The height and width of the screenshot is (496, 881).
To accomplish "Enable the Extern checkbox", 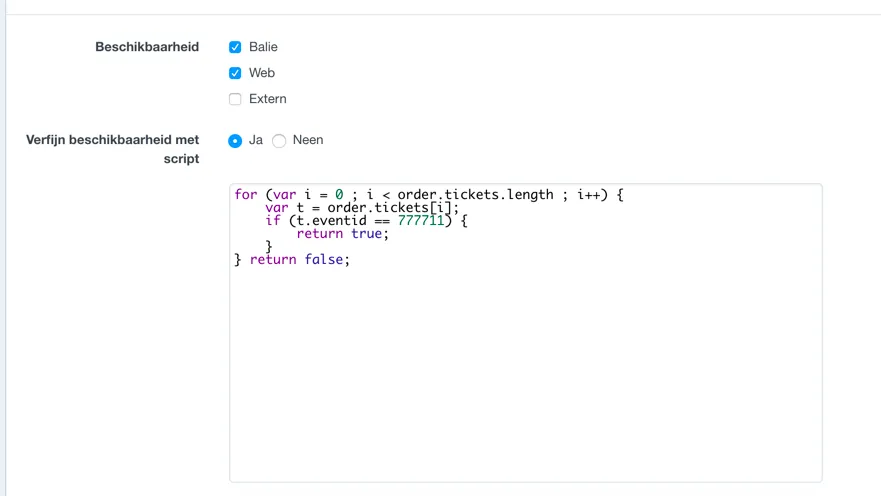I will click(x=235, y=99).
